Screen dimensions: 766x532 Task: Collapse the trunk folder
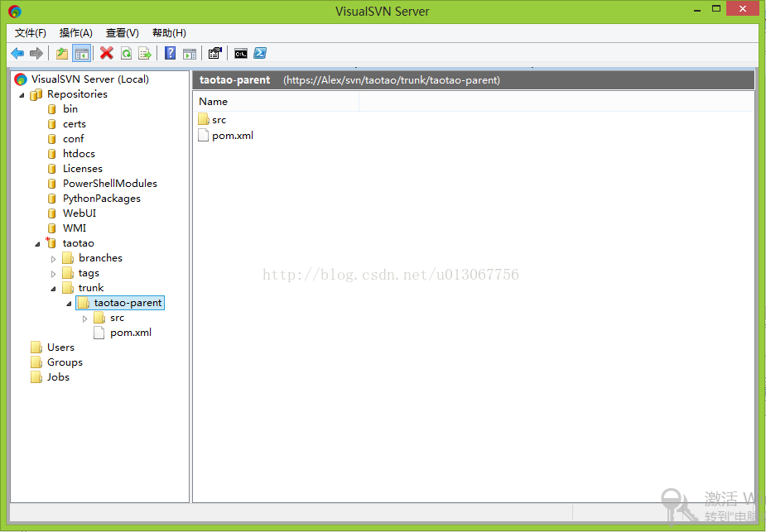53,289
